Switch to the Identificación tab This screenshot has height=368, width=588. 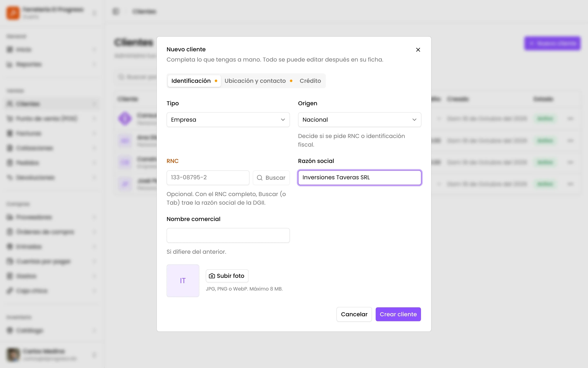pos(194,81)
